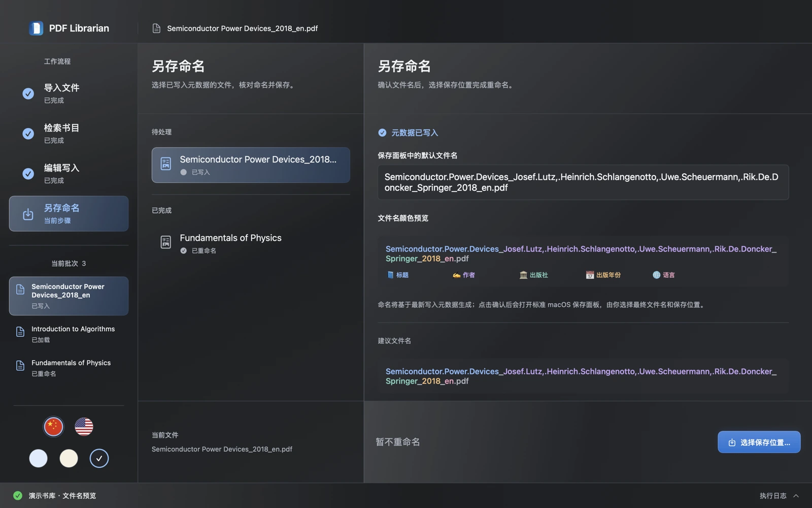Click the blue check icon beside 元数据已写入
This screenshot has width=812, height=508.
[x=382, y=133]
